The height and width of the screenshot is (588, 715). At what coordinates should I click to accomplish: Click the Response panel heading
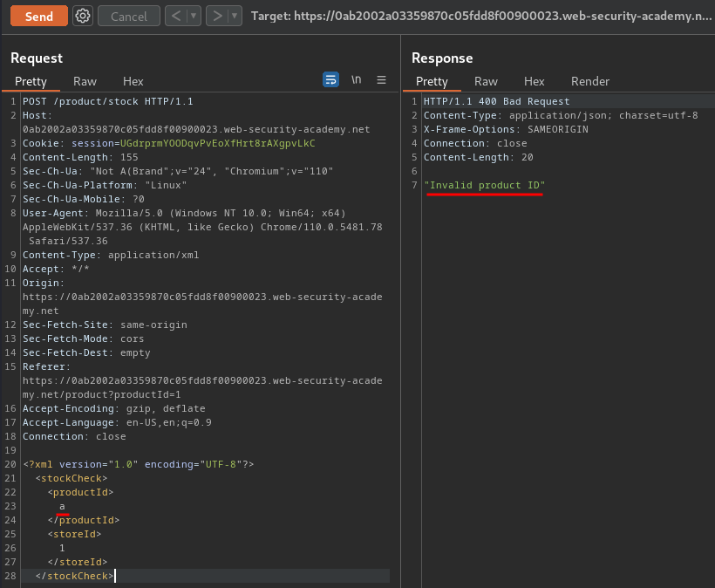click(x=442, y=58)
